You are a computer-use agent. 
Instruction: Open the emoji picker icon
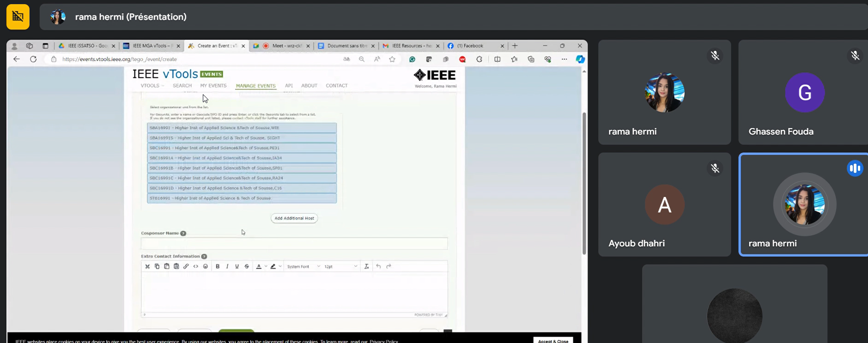206,266
